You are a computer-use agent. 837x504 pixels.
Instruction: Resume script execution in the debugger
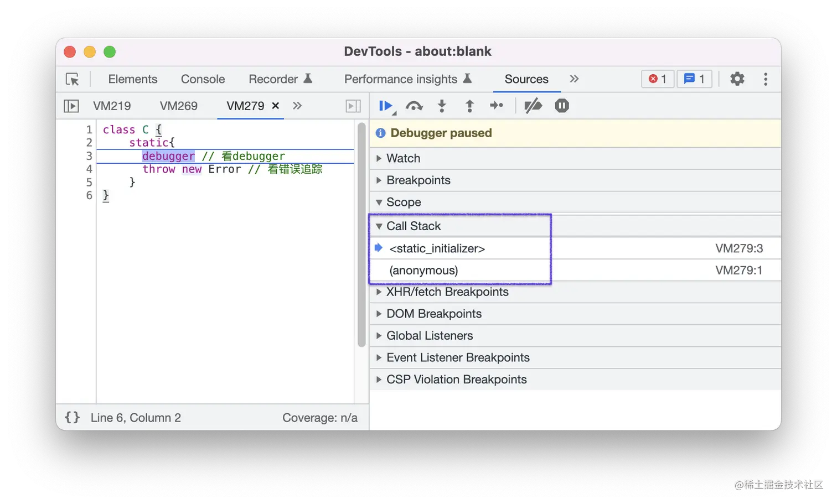(386, 106)
